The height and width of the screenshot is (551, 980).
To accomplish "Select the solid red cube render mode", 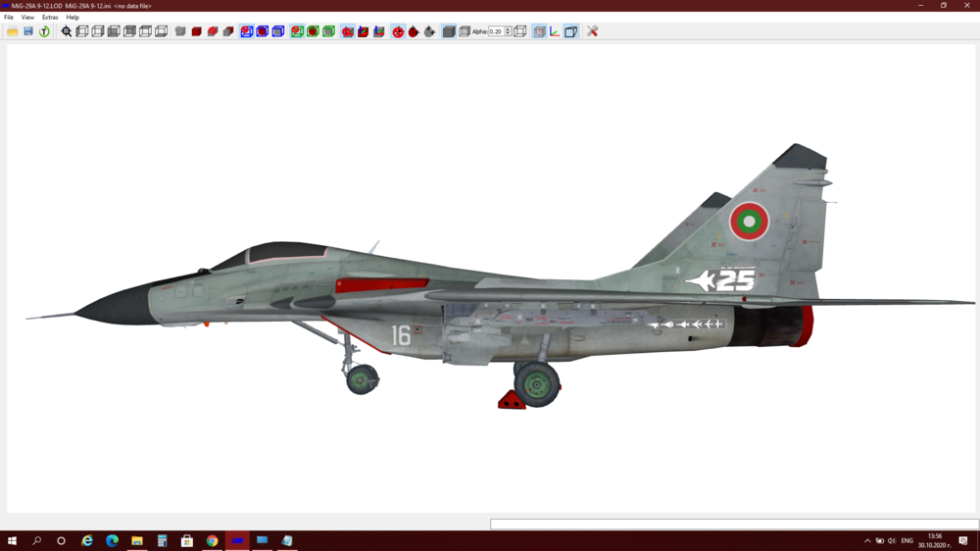I will coord(196,31).
